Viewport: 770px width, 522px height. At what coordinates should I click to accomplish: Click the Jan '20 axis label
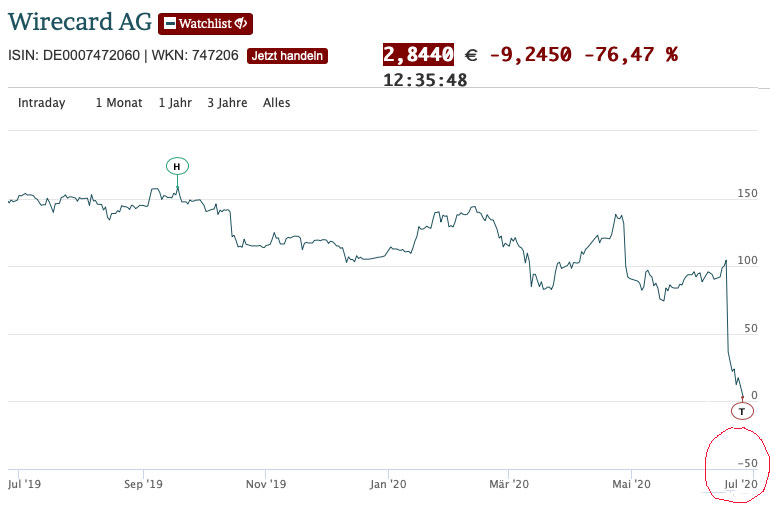click(387, 484)
